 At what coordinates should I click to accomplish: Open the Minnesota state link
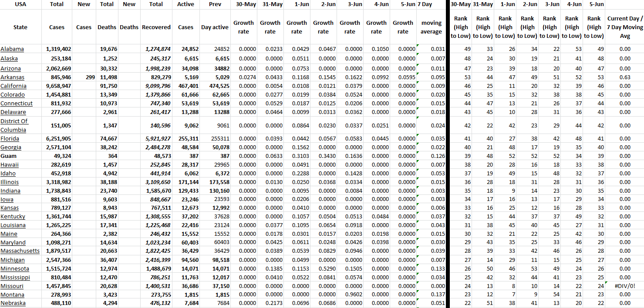[15, 268]
